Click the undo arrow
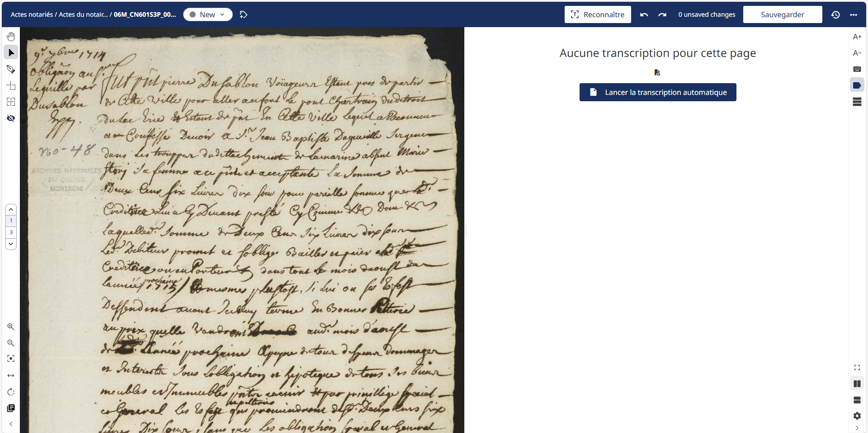 coord(644,14)
